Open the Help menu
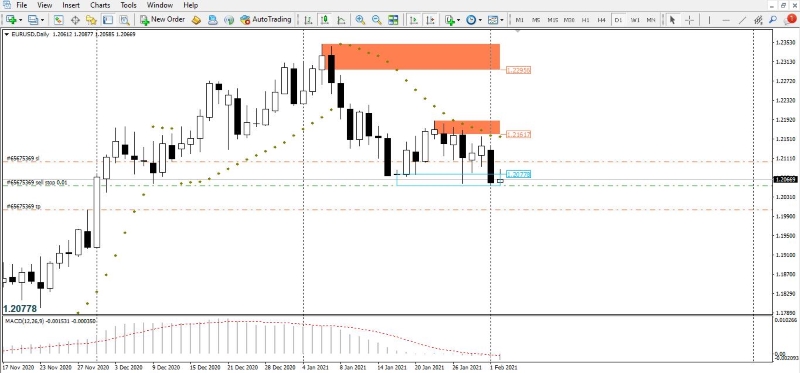The height and width of the screenshot is (373, 800). point(190,6)
